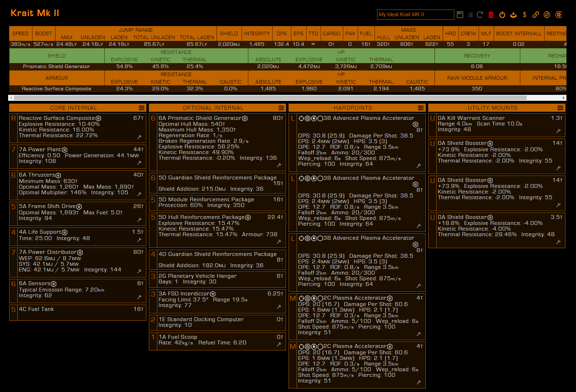
Task: Click the Krait Mk II ship title
Action: [x=35, y=13]
